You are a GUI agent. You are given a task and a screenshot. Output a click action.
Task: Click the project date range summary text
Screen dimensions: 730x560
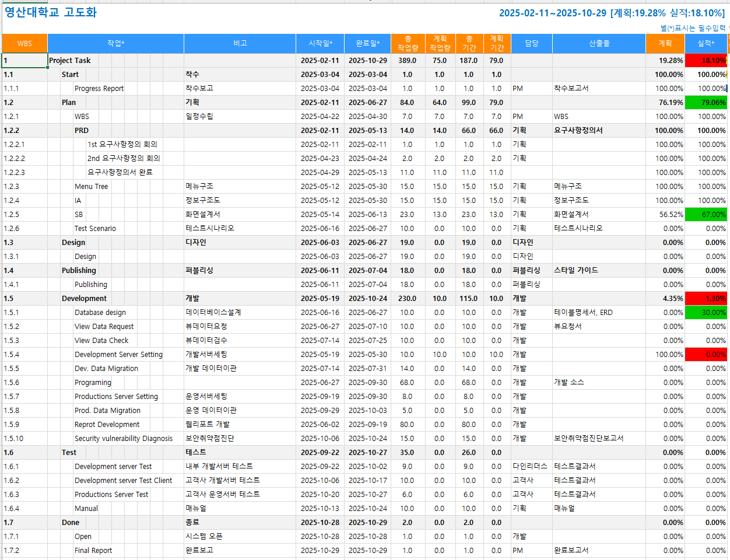(x=612, y=13)
